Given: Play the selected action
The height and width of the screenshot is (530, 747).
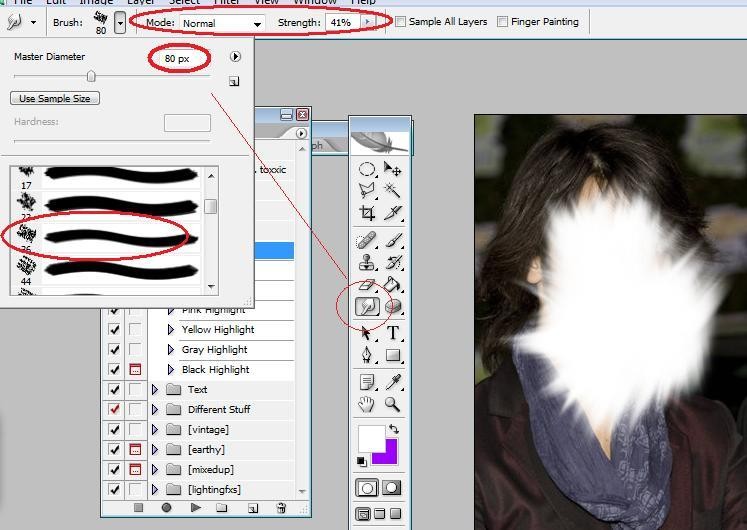Looking at the screenshot, I should pos(195,508).
